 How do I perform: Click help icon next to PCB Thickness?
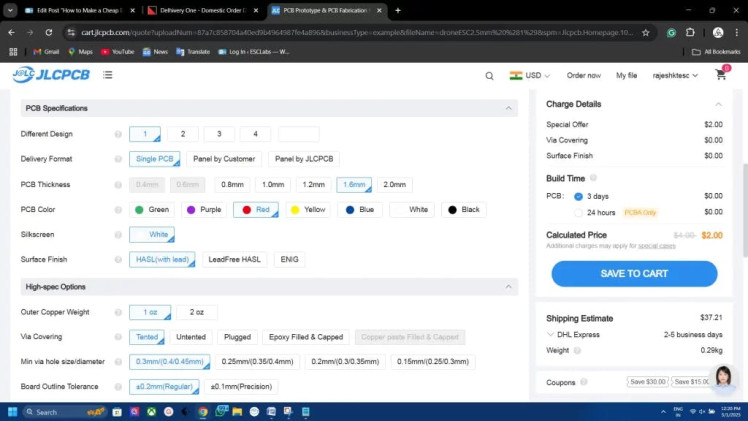[x=118, y=185]
